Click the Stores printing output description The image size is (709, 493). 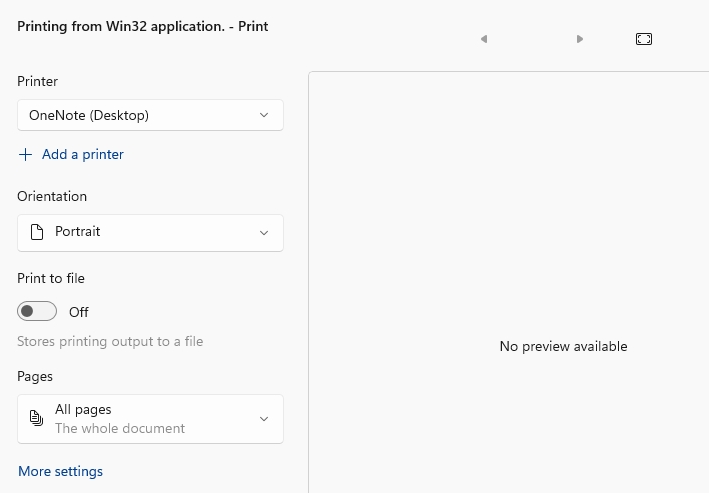tap(110, 341)
